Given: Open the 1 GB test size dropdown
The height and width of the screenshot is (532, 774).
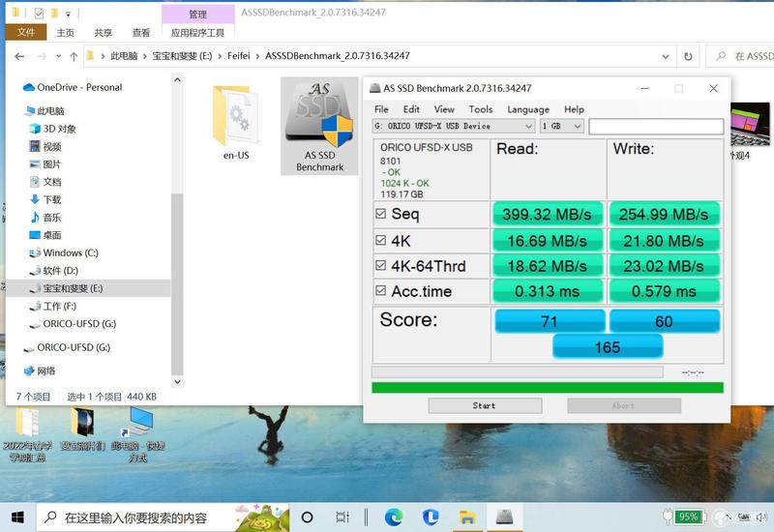Looking at the screenshot, I should pos(562,127).
